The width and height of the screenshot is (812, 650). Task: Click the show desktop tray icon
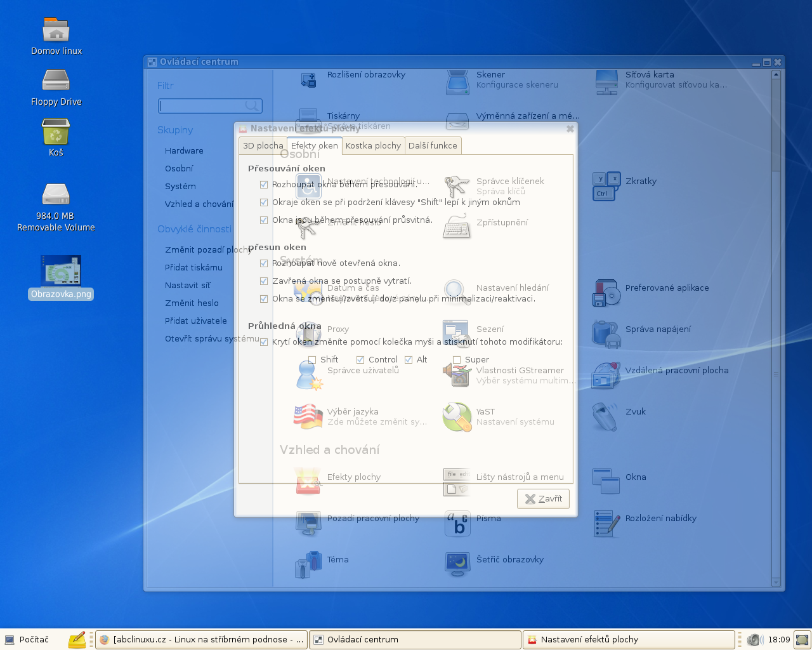pyautogui.click(x=802, y=639)
